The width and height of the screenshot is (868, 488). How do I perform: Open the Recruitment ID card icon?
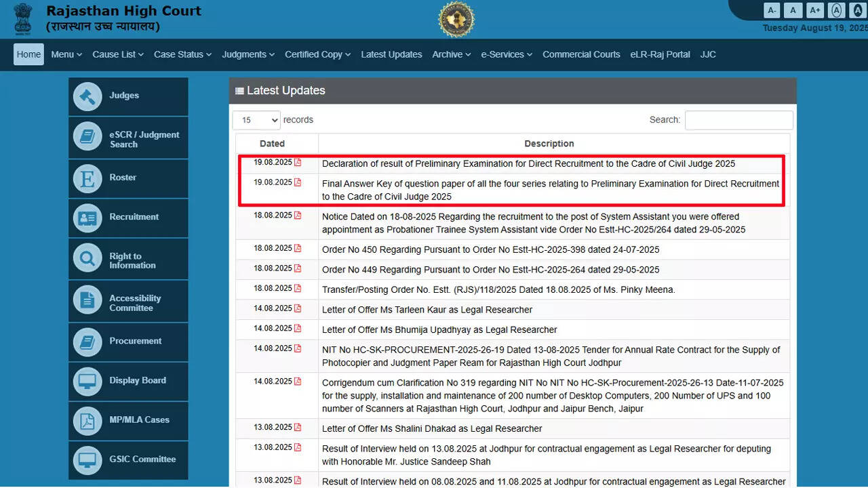tap(87, 218)
